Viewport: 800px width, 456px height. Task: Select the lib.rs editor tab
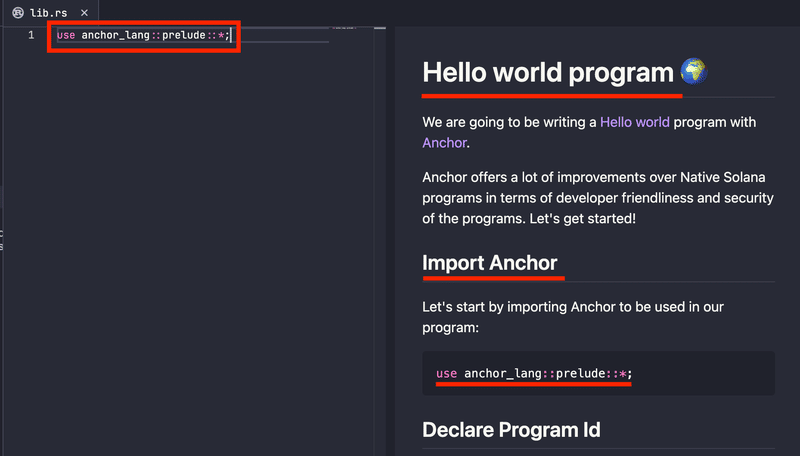click(x=50, y=13)
